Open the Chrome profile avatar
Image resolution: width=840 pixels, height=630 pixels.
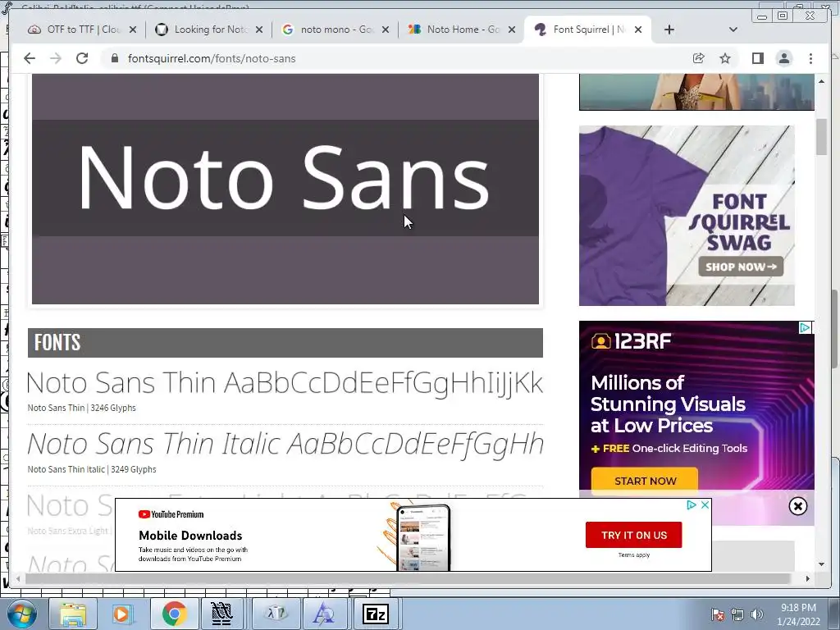coord(784,58)
